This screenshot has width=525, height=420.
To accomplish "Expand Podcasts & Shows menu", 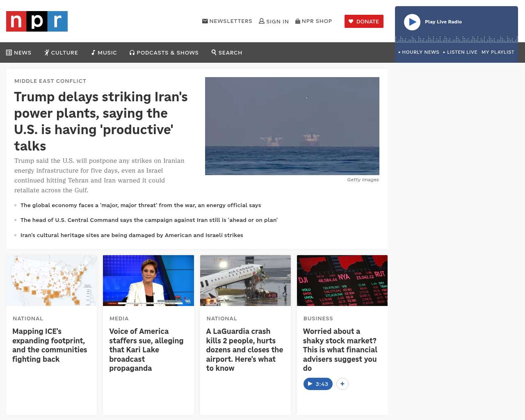I will (x=164, y=52).
